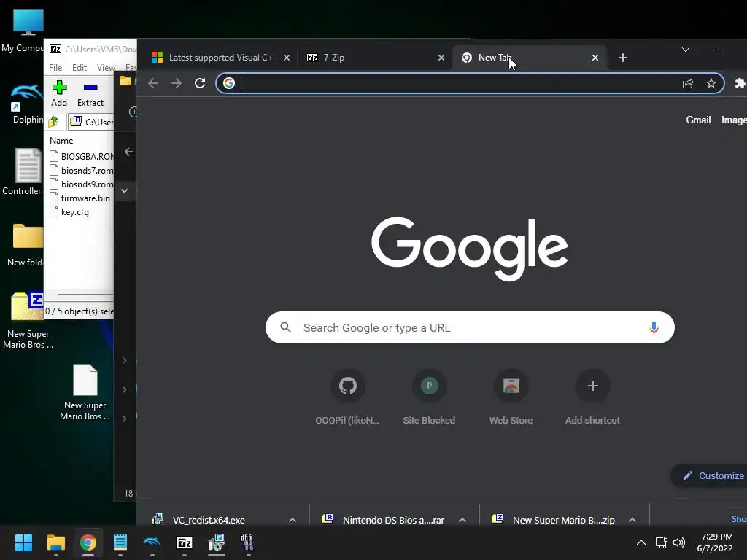Click the Dolphin emulator taskbar icon

(x=152, y=542)
